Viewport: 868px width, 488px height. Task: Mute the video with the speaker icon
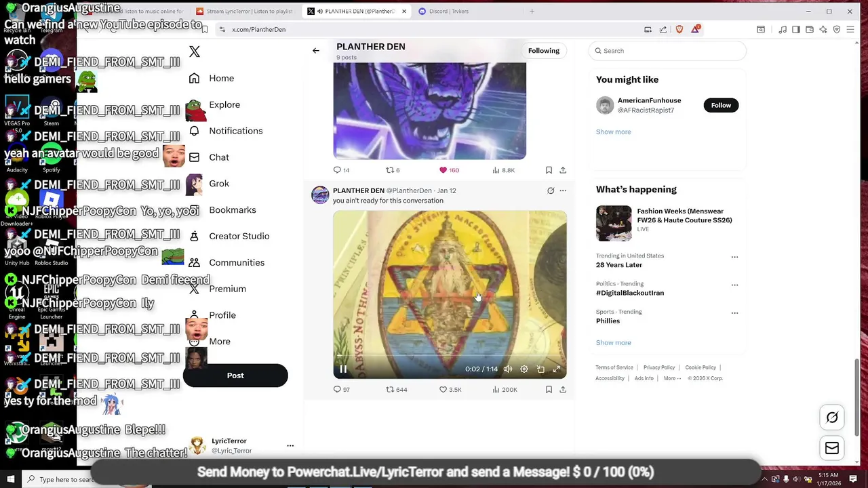point(508,369)
